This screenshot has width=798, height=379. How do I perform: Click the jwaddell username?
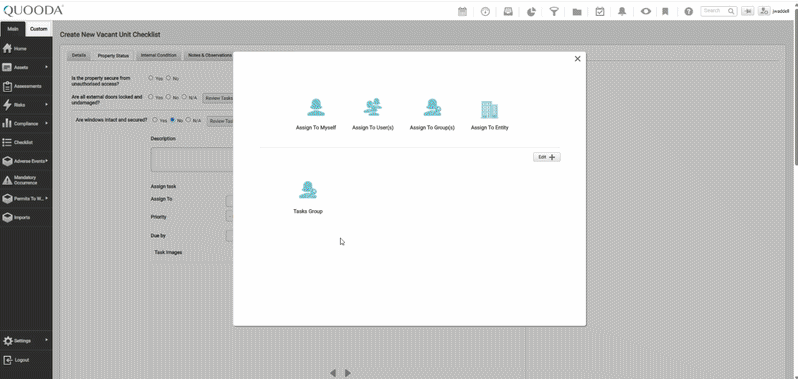coord(781,11)
